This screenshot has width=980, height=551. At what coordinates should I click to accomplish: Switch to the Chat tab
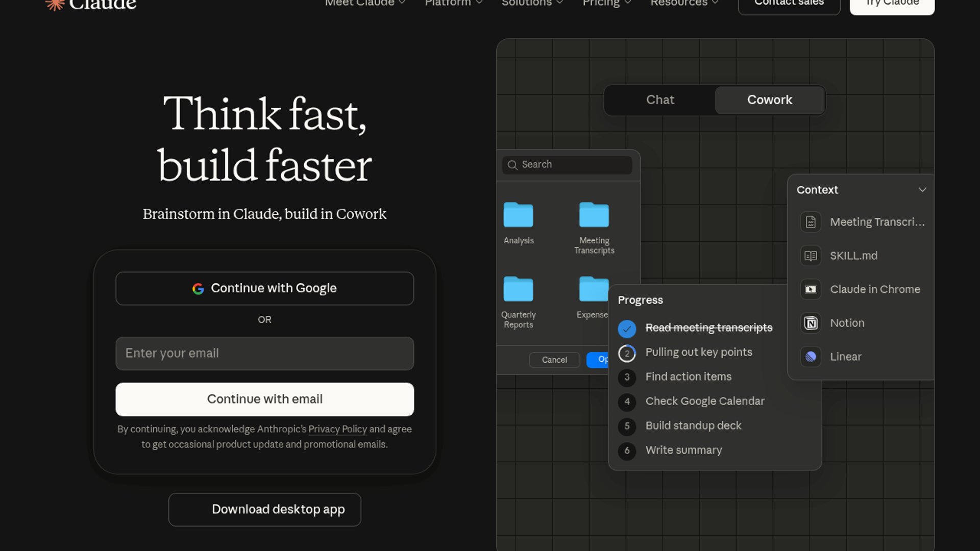pyautogui.click(x=659, y=100)
